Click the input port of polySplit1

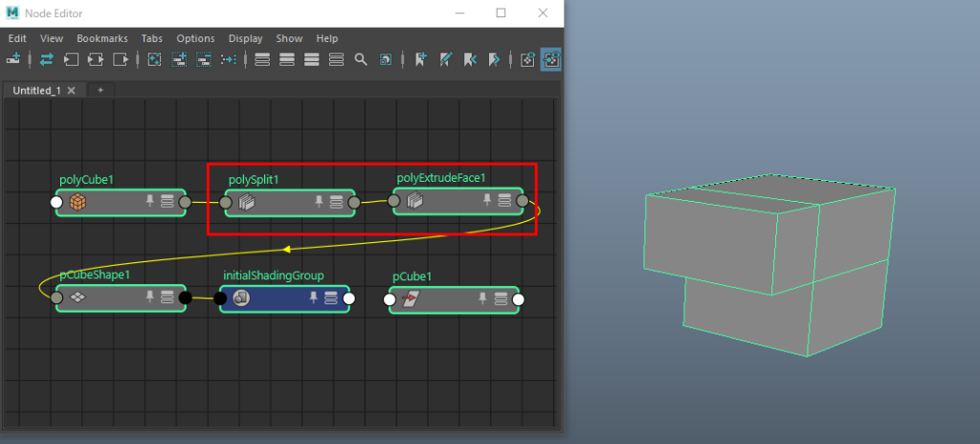pos(226,203)
